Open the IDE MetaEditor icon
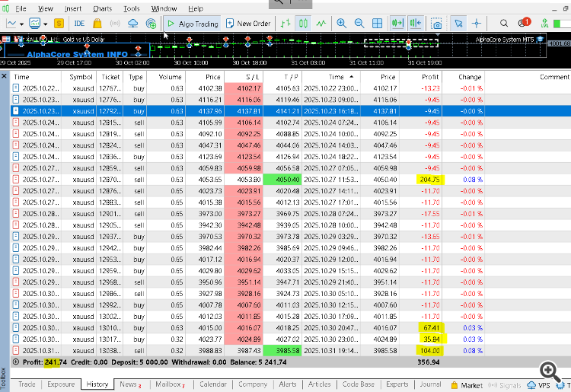This screenshot has width=571, height=392. [x=79, y=24]
